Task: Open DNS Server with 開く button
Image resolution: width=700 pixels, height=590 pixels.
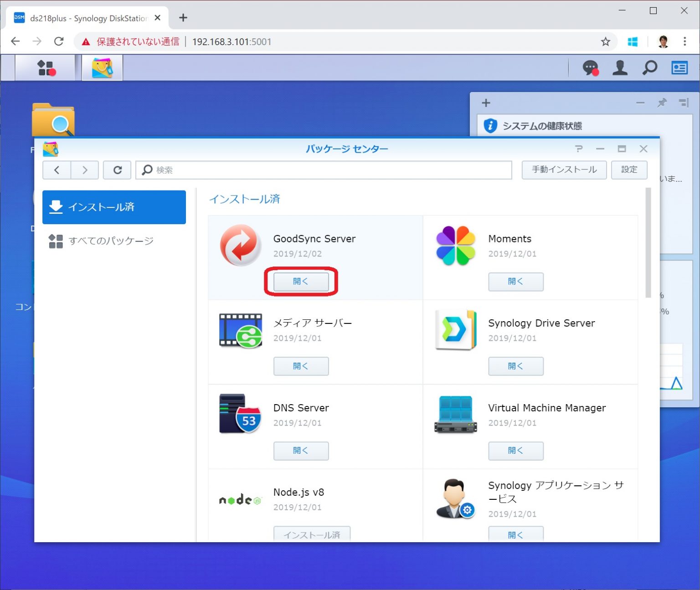Action: pyautogui.click(x=301, y=451)
